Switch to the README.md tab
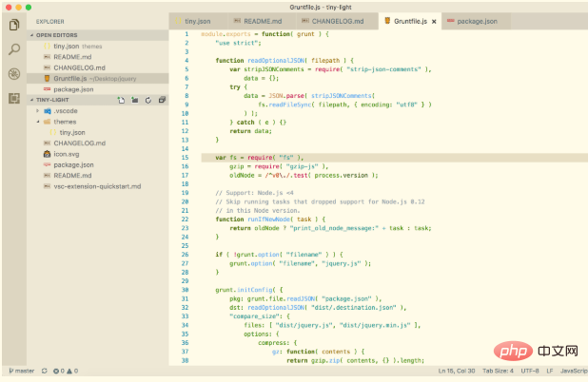The height and width of the screenshot is (382, 588). point(262,21)
